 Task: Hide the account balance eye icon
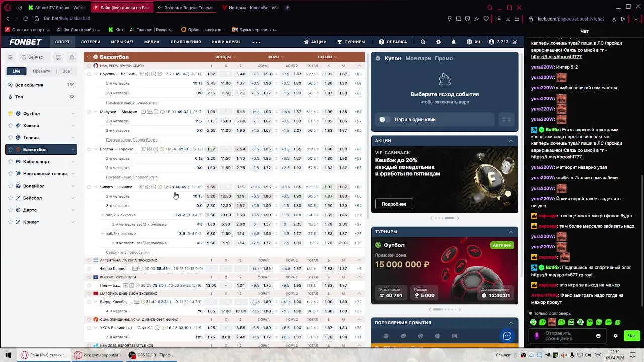pos(515,42)
